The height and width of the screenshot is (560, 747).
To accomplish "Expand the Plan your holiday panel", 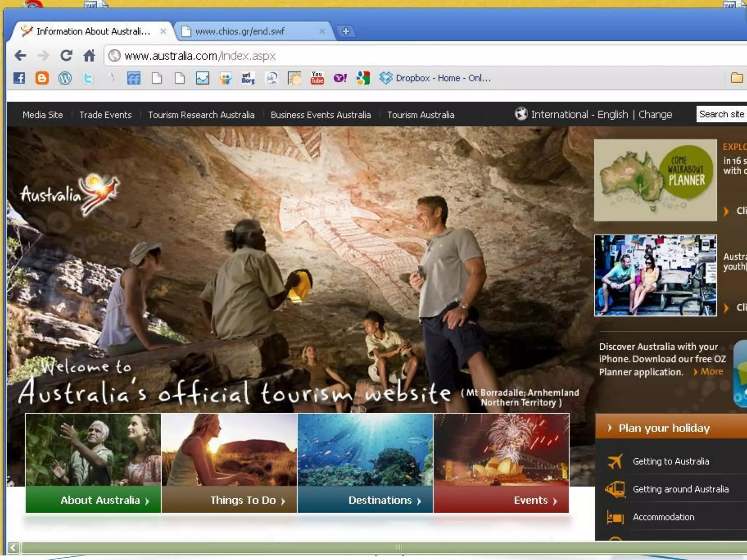I will coord(664,428).
